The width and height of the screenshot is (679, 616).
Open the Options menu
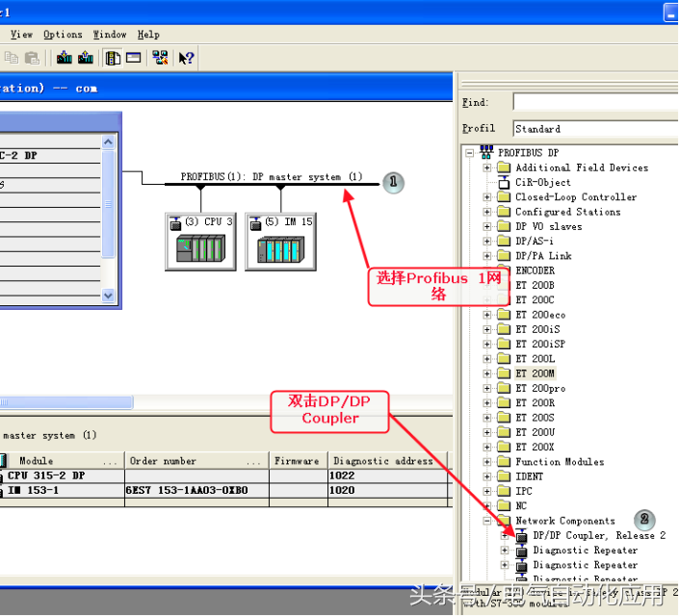click(x=63, y=35)
